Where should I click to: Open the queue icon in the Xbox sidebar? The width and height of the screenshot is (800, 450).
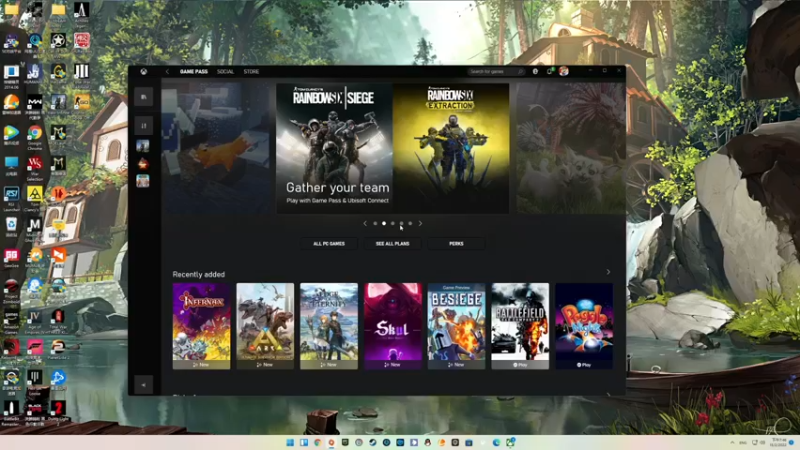tap(143, 126)
